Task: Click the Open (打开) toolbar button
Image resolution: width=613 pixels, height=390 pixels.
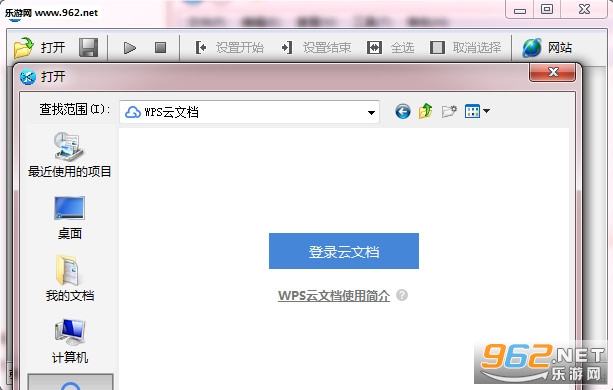Action: click(x=39, y=48)
